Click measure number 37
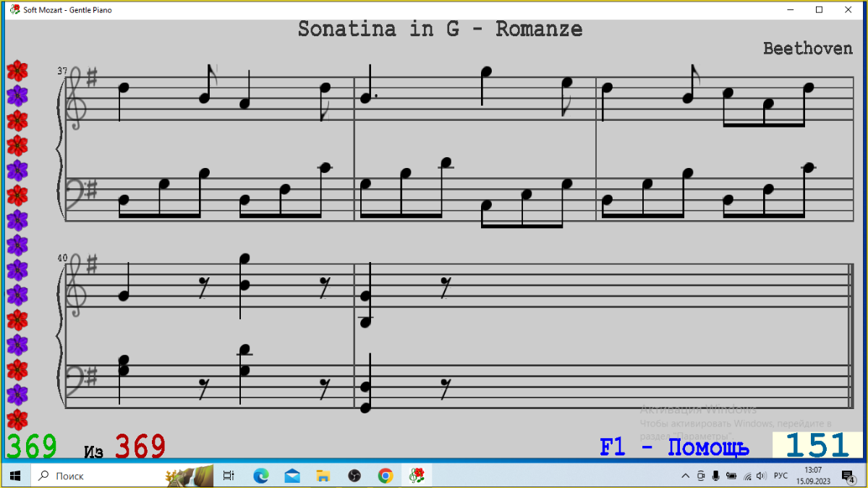 click(62, 71)
